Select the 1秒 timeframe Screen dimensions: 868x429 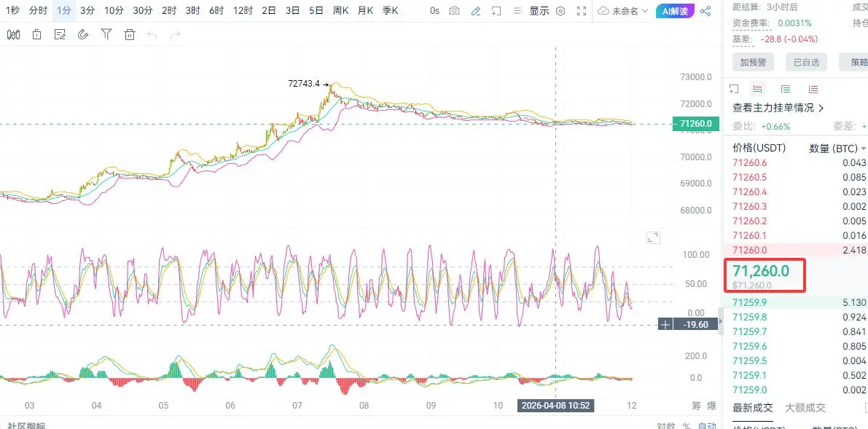tap(13, 10)
